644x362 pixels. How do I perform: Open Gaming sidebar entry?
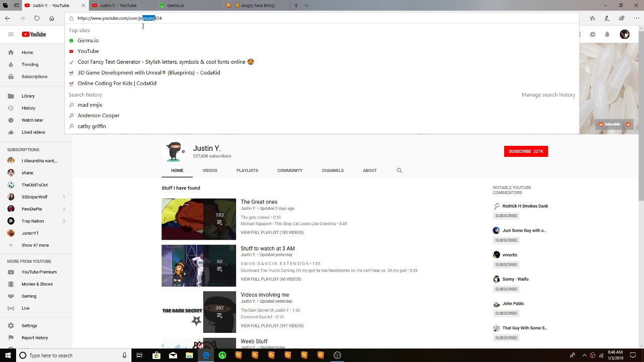pyautogui.click(x=29, y=296)
